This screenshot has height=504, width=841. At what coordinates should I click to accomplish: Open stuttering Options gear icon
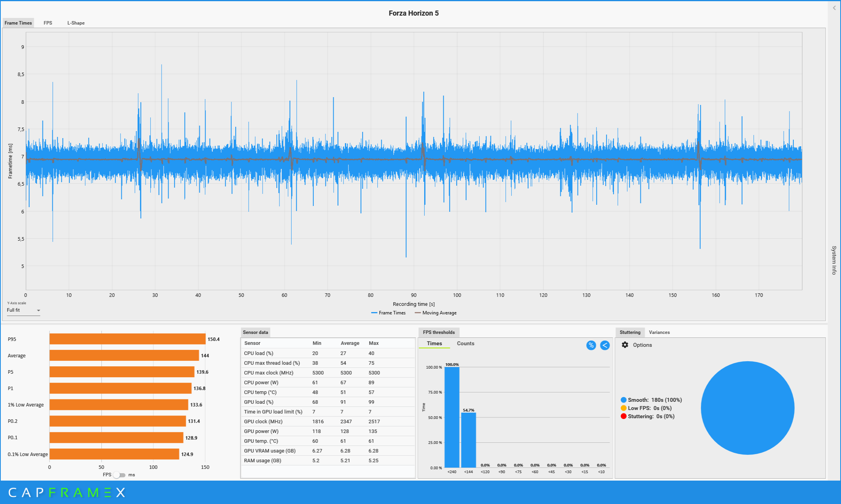pos(625,345)
